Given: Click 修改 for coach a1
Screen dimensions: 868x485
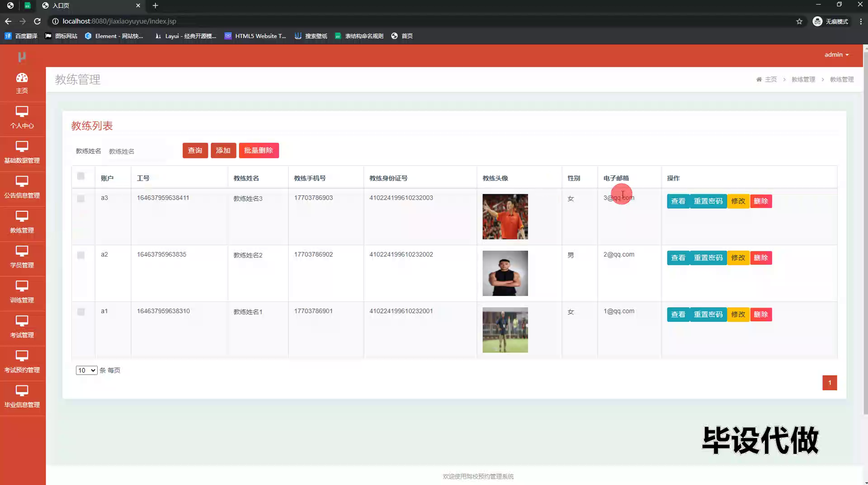Looking at the screenshot, I should [x=738, y=314].
